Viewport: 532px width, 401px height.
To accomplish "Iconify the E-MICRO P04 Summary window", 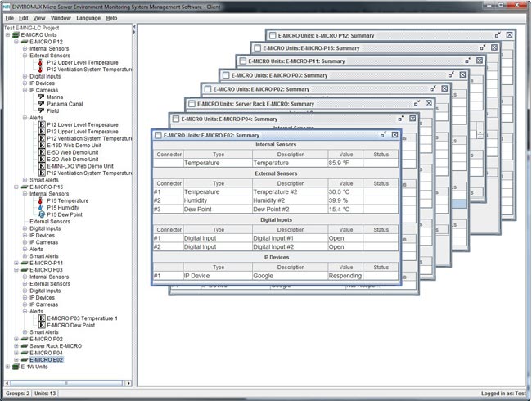I will click(401, 119).
